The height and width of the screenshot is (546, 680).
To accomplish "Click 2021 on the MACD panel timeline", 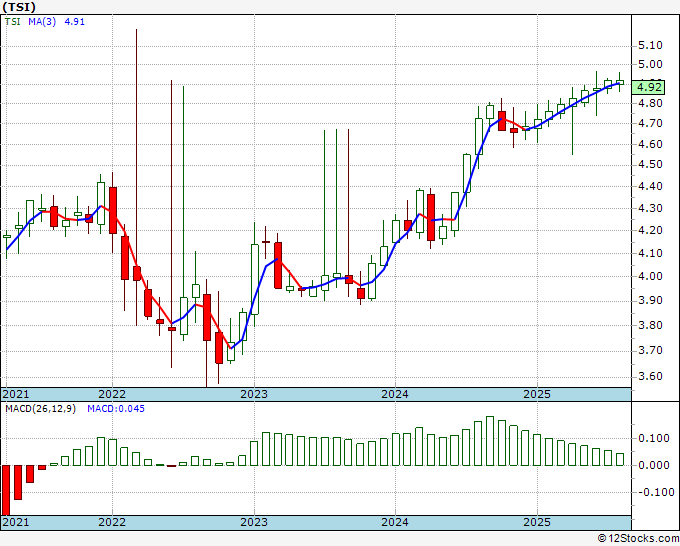I will 16,522.
